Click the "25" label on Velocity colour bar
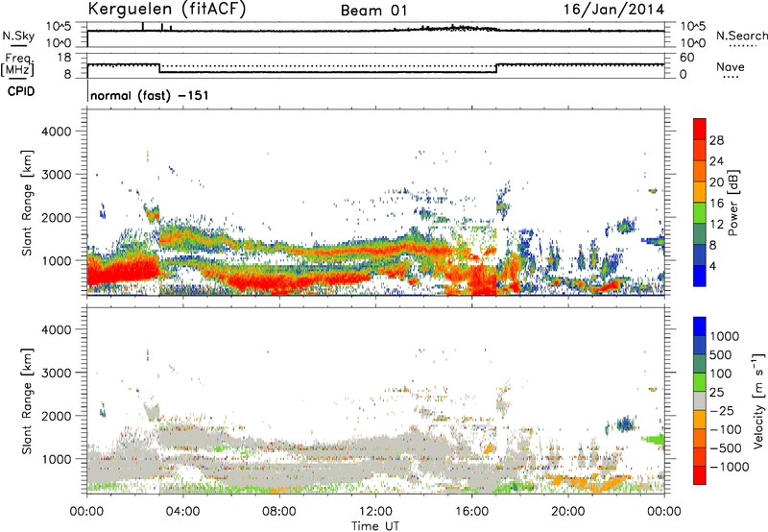The height and width of the screenshot is (532, 768). pyautogui.click(x=716, y=393)
